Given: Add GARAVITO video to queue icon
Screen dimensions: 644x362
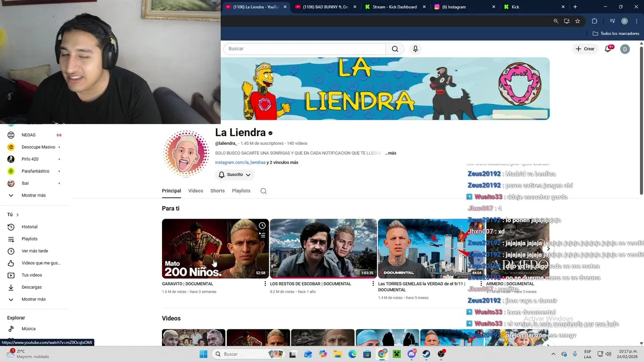Looking at the screenshot, I should tap(262, 235).
